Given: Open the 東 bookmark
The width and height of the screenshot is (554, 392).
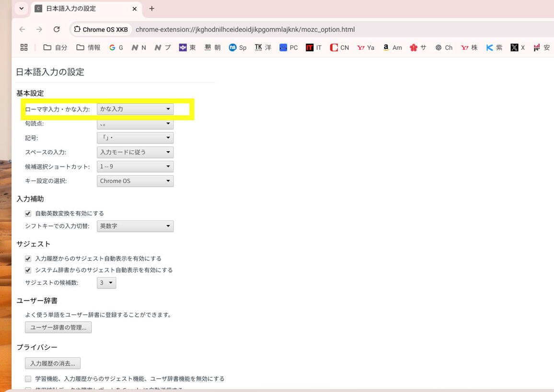Looking at the screenshot, I should coord(187,47).
